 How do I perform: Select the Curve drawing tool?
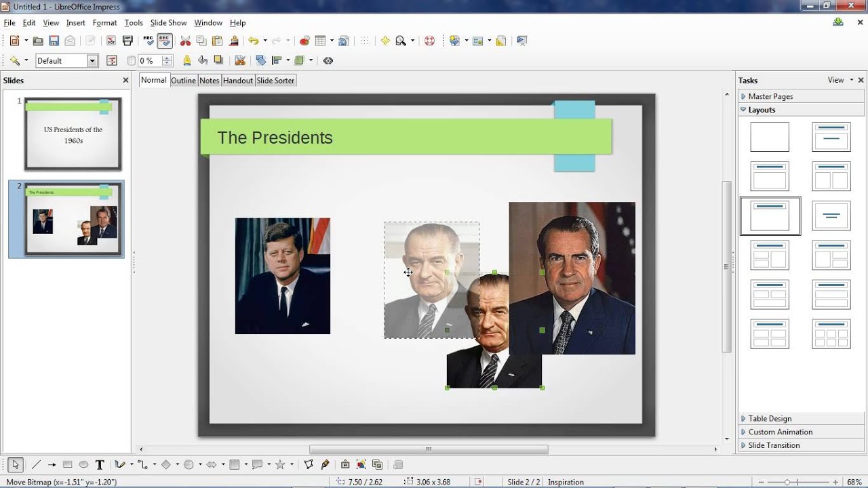119,464
